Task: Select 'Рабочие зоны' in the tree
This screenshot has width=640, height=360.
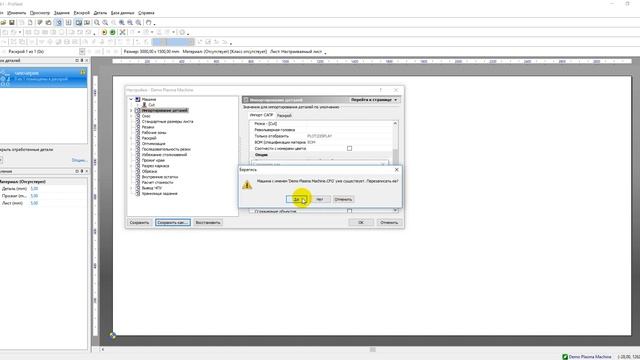Action: pyautogui.click(x=154, y=133)
